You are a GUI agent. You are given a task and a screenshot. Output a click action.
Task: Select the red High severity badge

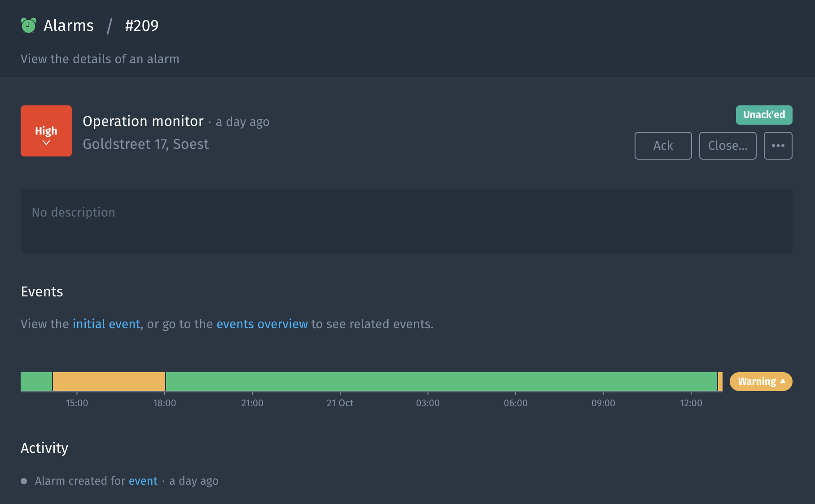[x=46, y=131]
